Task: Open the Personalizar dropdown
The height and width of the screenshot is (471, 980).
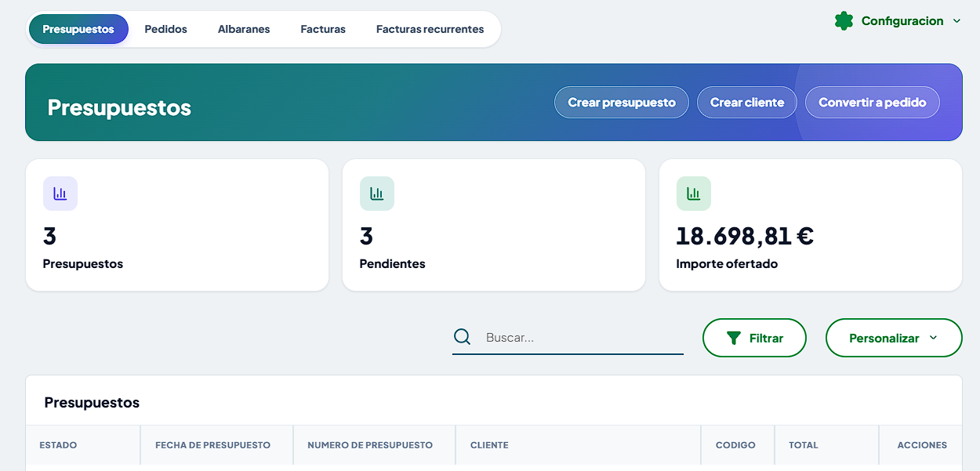Action: [x=894, y=338]
